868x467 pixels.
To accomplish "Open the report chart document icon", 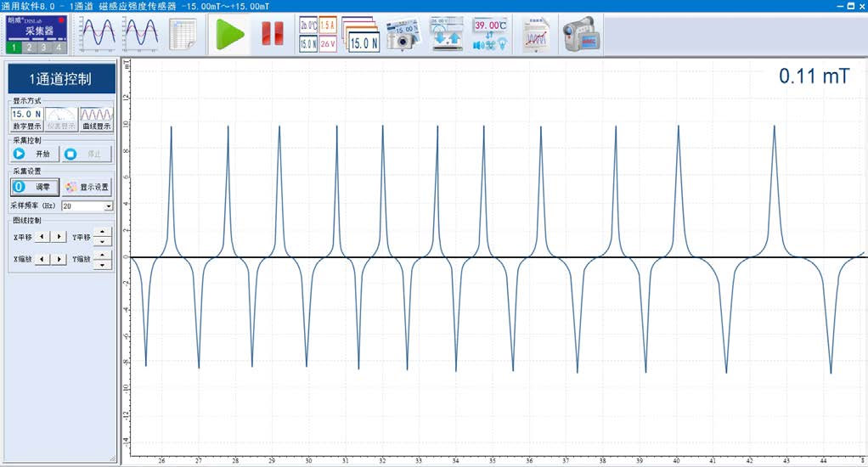I will [x=535, y=34].
